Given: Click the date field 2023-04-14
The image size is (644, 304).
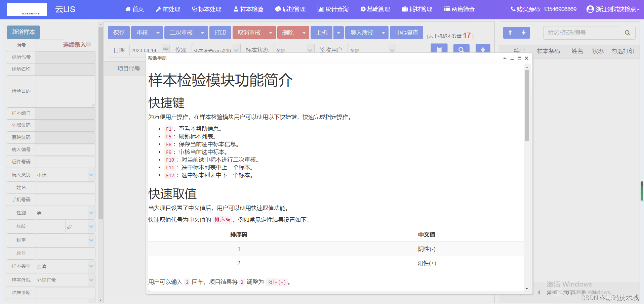Looking at the screenshot, I should pyautogui.click(x=146, y=50).
